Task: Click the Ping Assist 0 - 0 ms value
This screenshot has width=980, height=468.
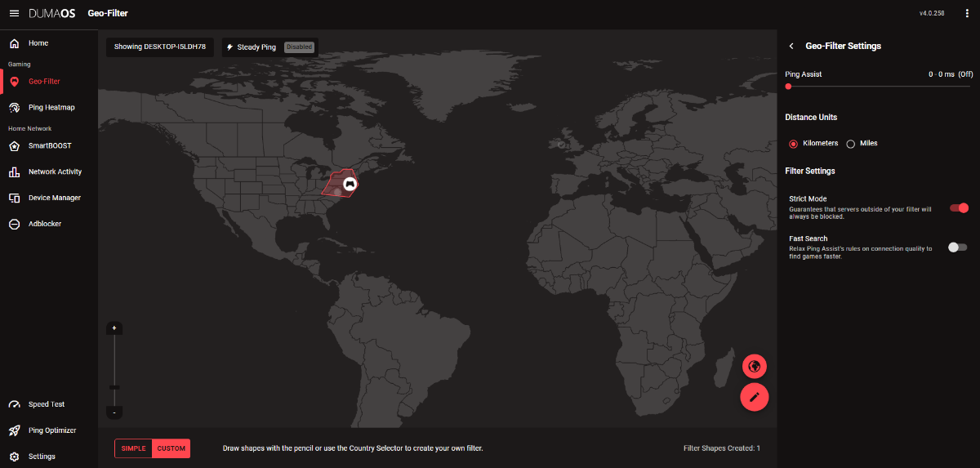Action: (951, 74)
